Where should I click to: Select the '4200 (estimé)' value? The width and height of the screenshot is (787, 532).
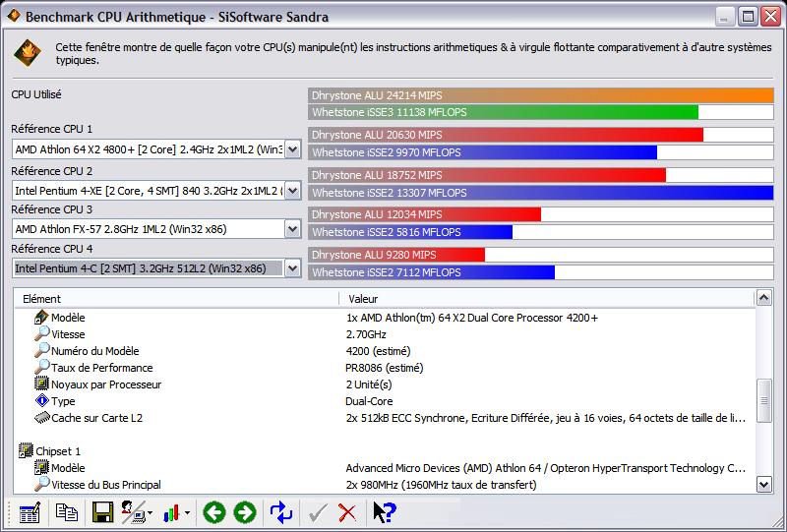(x=378, y=351)
